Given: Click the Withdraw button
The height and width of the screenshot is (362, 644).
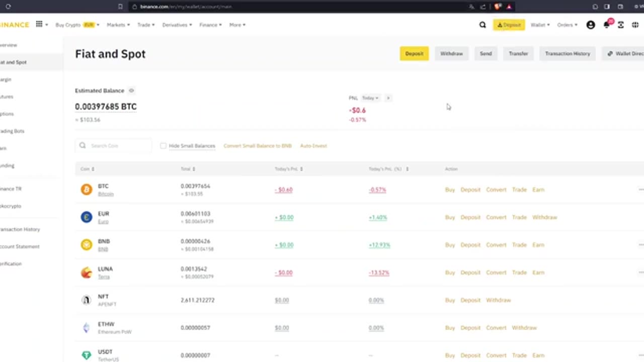Looking at the screenshot, I should pos(451,53).
